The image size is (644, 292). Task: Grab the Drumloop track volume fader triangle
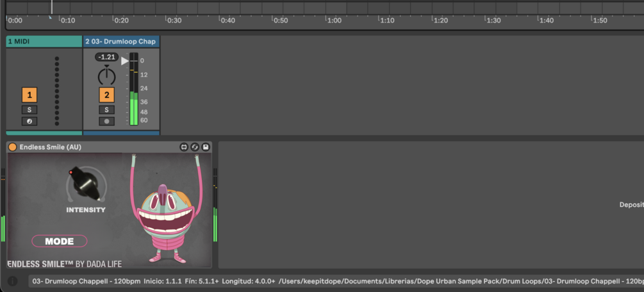point(125,61)
